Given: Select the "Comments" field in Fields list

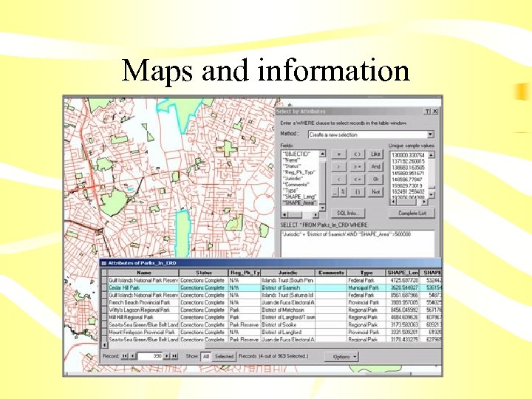Looking at the screenshot, I should coord(300,184).
